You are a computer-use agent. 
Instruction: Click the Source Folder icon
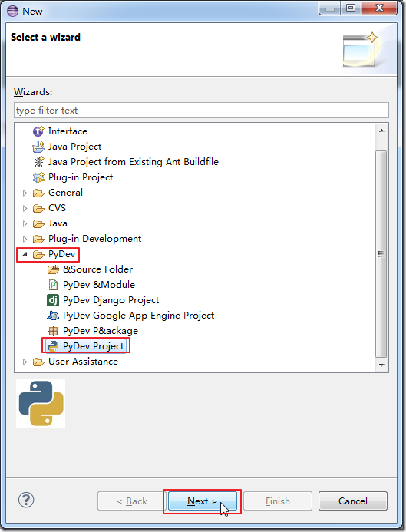point(53,269)
